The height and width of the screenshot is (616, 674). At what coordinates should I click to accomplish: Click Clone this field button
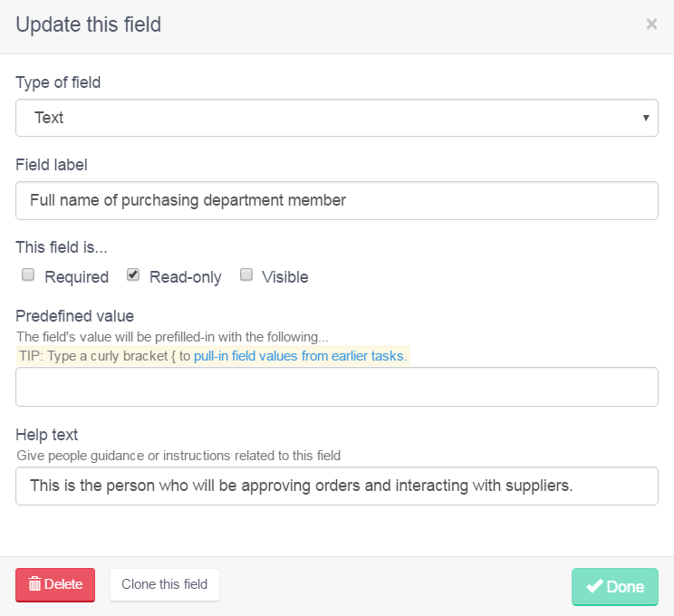(x=165, y=584)
